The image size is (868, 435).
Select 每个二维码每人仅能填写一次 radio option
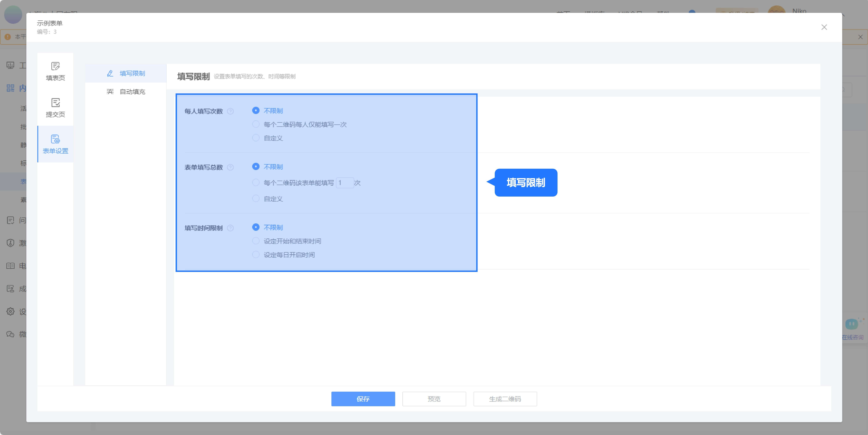tap(256, 124)
